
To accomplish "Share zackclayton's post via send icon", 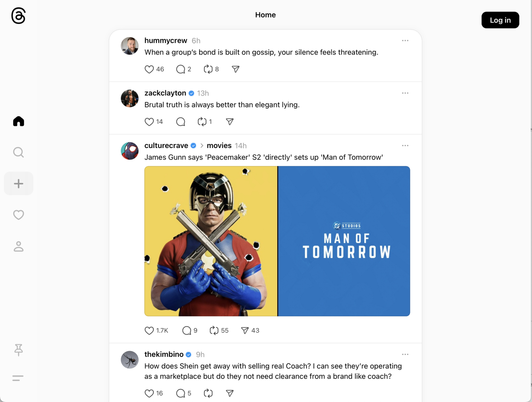I will coord(230,121).
